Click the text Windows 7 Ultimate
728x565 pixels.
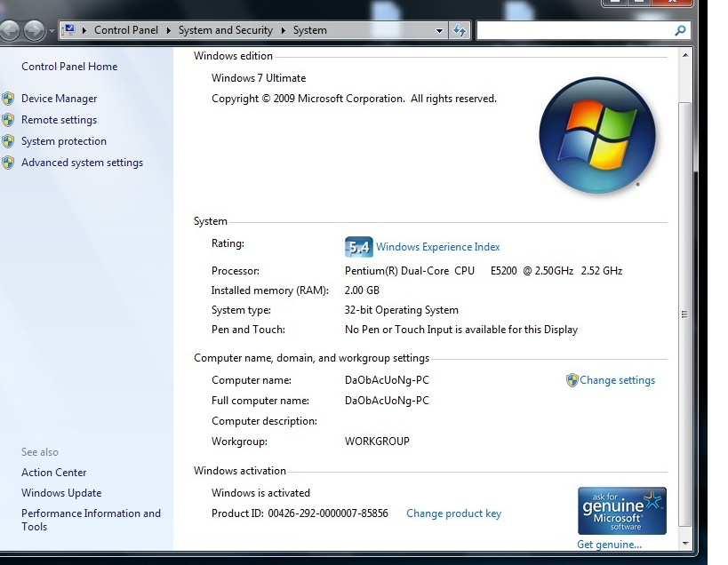click(259, 78)
